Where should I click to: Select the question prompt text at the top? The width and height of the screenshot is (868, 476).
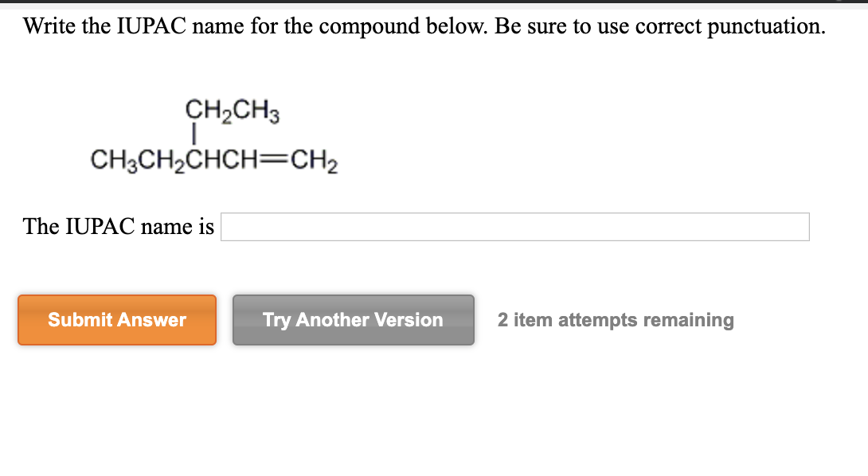point(422,25)
